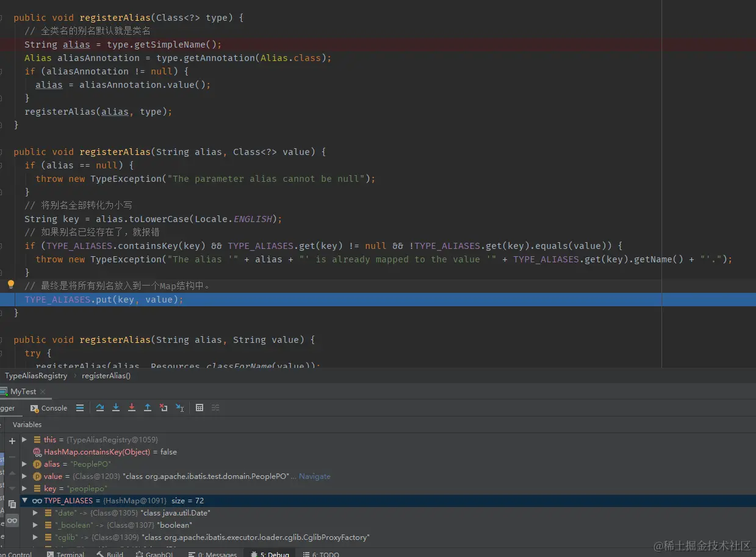
Task: Collapse the TYPE_ALIASES HashMap node
Action: [x=24, y=500]
